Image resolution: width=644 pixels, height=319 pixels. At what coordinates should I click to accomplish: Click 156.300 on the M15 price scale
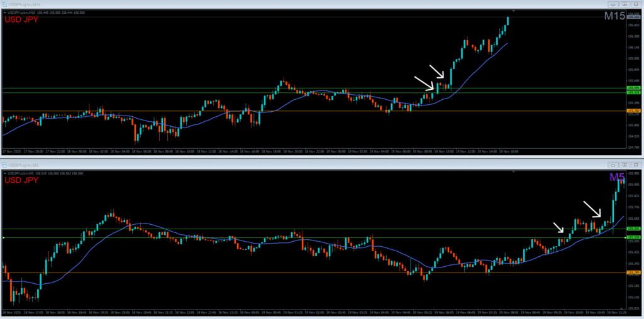[x=633, y=36]
